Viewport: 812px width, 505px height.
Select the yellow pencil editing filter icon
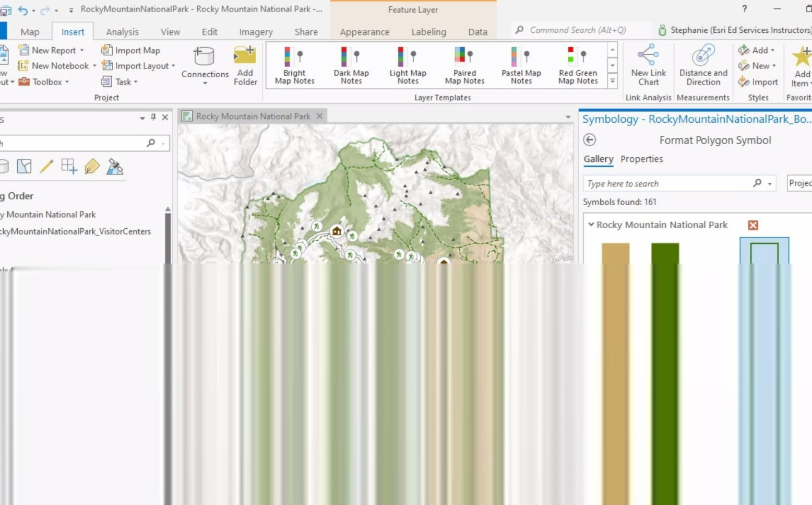tap(46, 166)
